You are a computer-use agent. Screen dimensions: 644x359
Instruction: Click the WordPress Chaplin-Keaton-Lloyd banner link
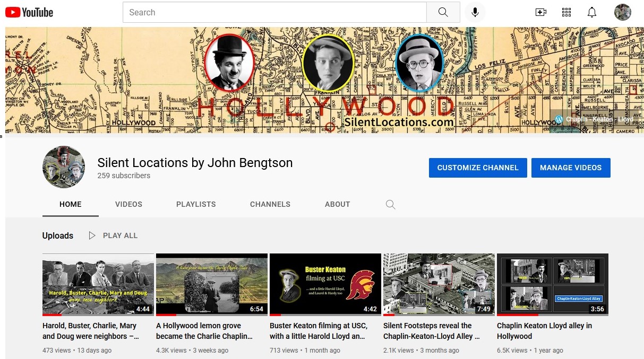click(594, 119)
